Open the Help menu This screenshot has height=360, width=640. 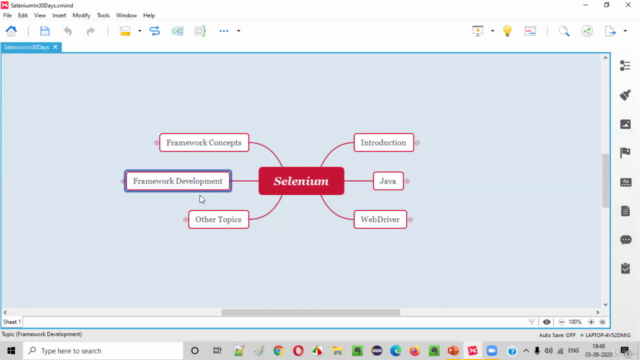149,16
